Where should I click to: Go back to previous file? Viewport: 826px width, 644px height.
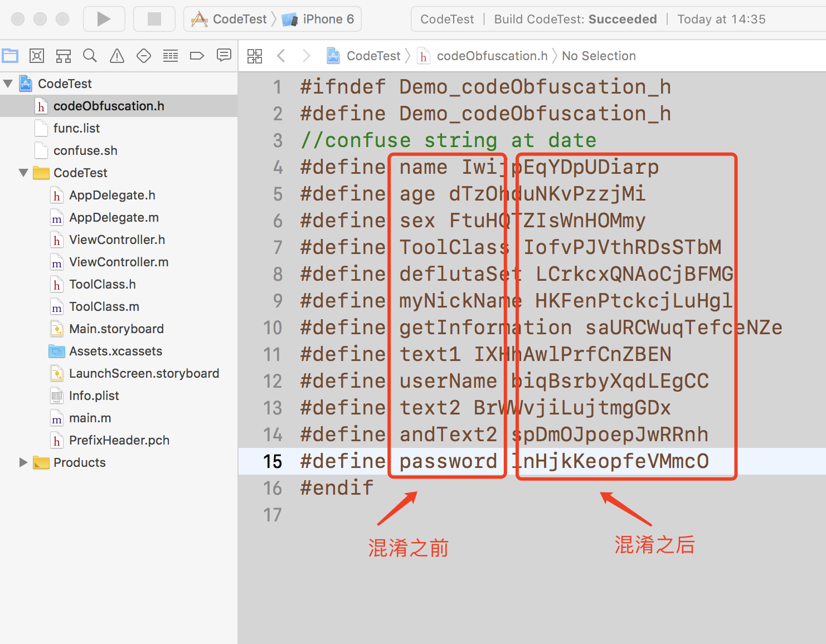tap(281, 56)
